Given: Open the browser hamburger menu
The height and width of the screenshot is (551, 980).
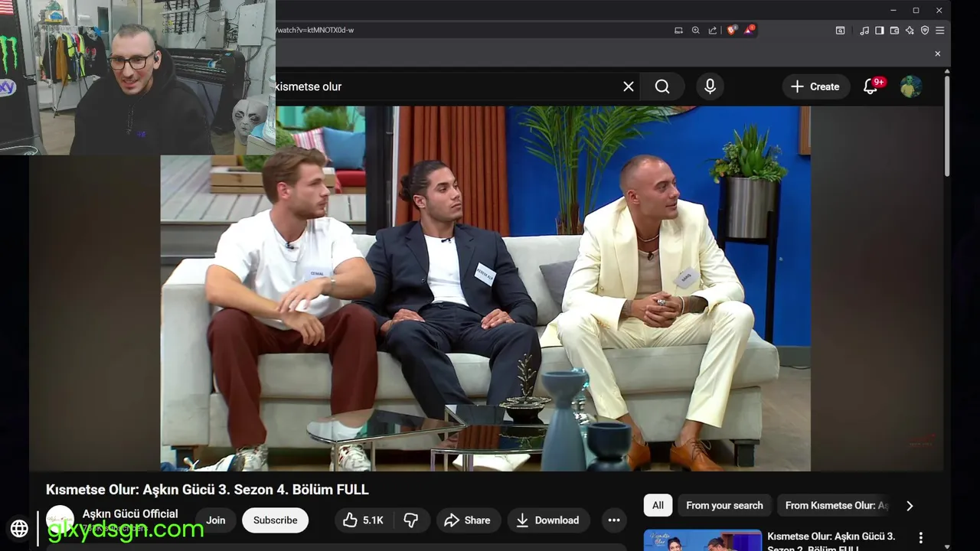Looking at the screenshot, I should pyautogui.click(x=940, y=30).
